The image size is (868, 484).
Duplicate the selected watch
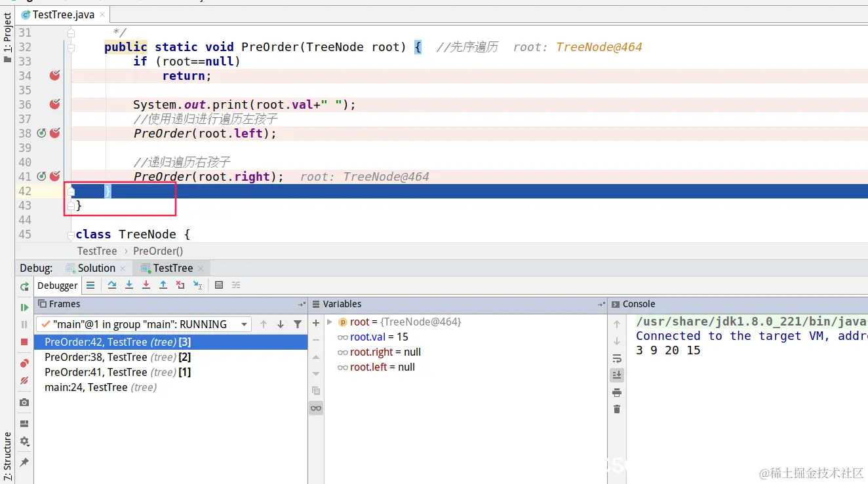316,391
